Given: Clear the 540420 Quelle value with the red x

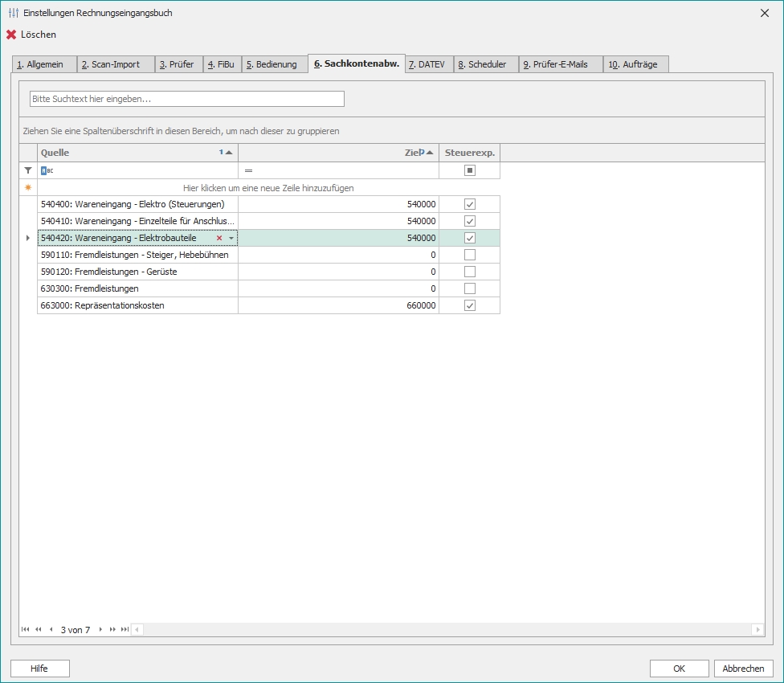Looking at the screenshot, I should tap(219, 238).
